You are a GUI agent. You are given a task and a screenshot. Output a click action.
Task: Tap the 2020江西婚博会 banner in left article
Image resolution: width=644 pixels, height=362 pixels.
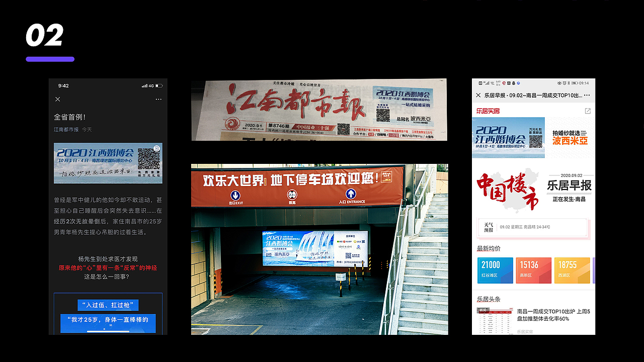pos(108,163)
